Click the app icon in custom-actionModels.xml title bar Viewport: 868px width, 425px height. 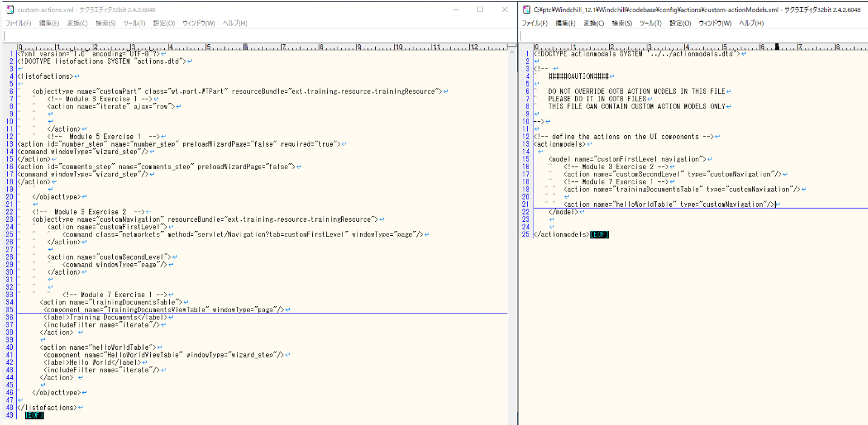[526, 10]
